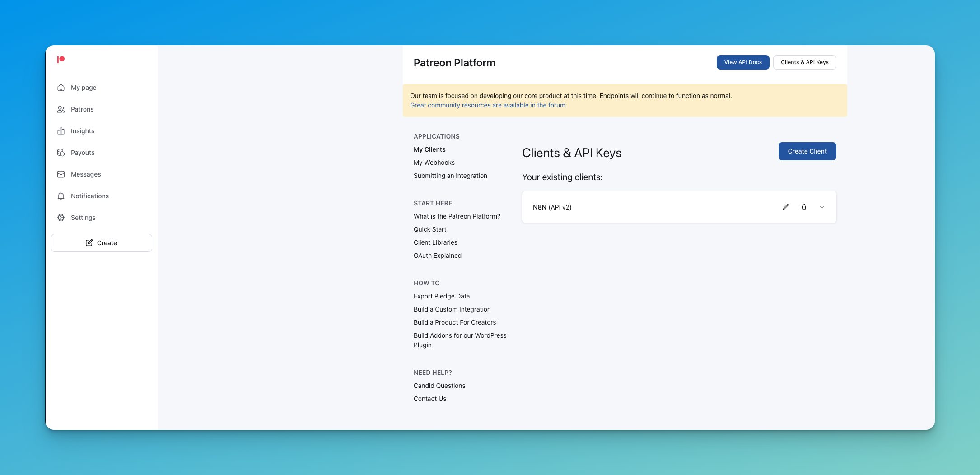Viewport: 980px width, 475px height.
Task: Open Payouts page
Action: click(x=83, y=153)
